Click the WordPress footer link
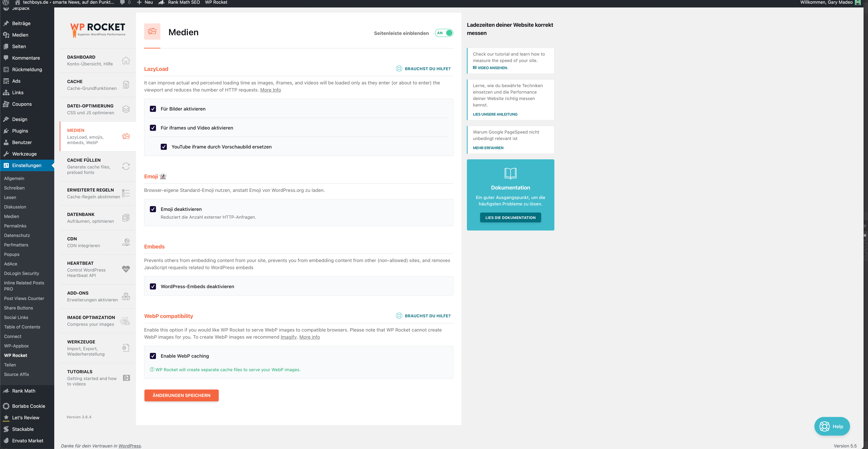Image resolution: width=868 pixels, height=449 pixels. [129, 446]
